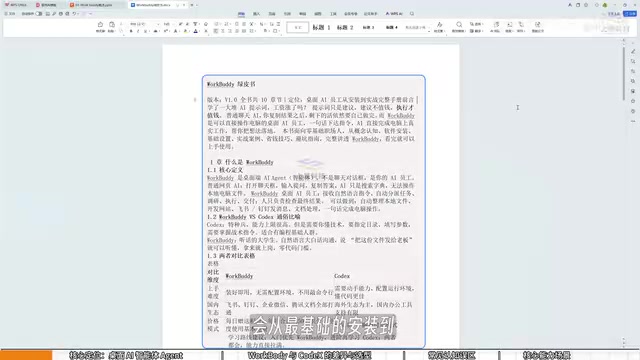Open new tab with plus button
The height and width of the screenshot is (360, 640).
tap(192, 5)
